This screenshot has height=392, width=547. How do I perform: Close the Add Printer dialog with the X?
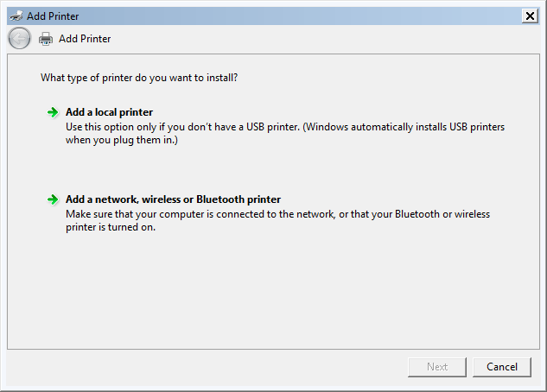(x=530, y=16)
